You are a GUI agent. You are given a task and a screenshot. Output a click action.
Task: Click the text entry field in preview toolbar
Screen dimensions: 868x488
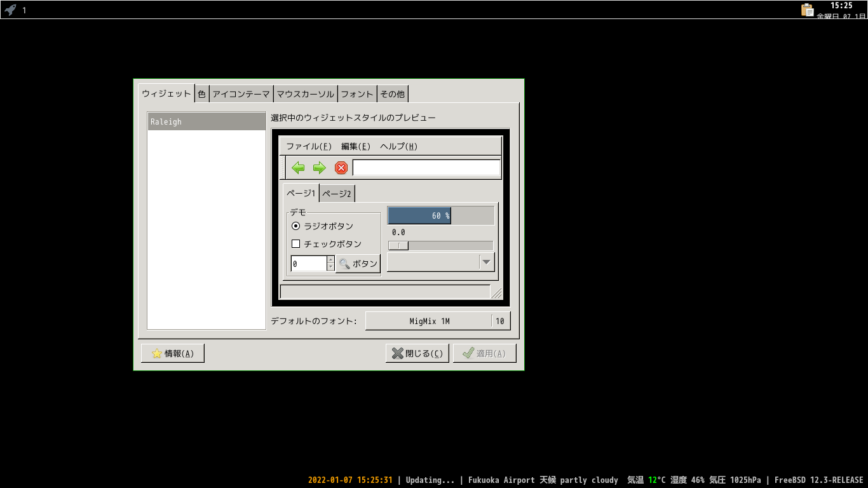[x=426, y=168]
